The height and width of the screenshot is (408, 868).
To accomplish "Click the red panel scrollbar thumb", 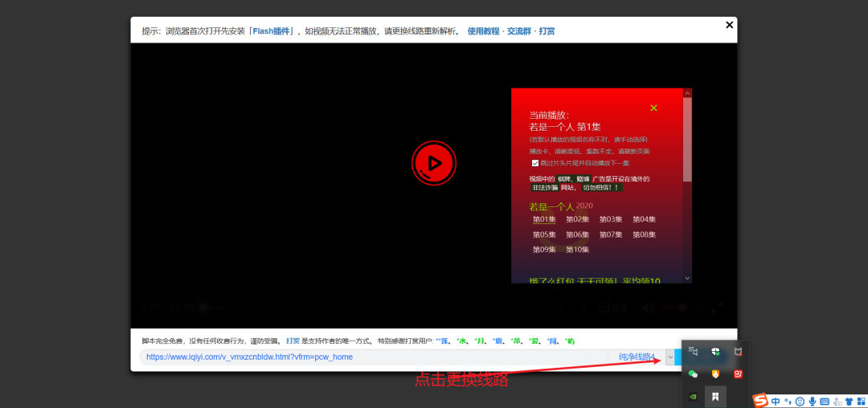I will pos(687,139).
